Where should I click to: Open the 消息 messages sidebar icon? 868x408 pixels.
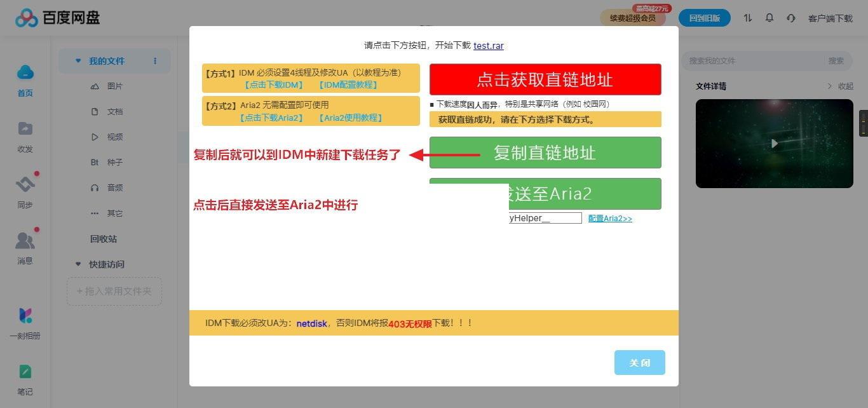click(25, 240)
